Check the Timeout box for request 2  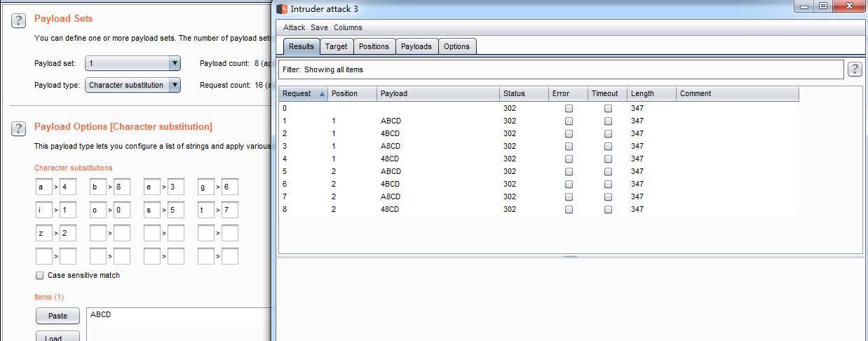pyautogui.click(x=609, y=134)
